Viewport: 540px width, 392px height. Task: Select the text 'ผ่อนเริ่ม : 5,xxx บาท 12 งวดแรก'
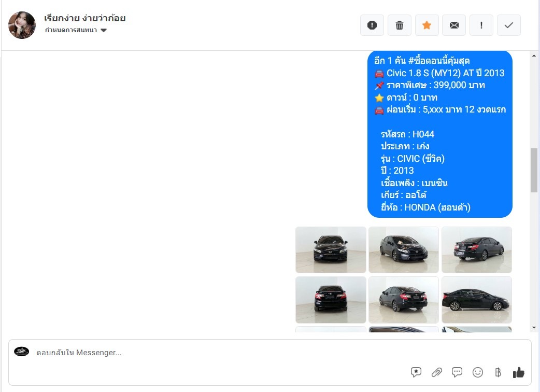446,109
